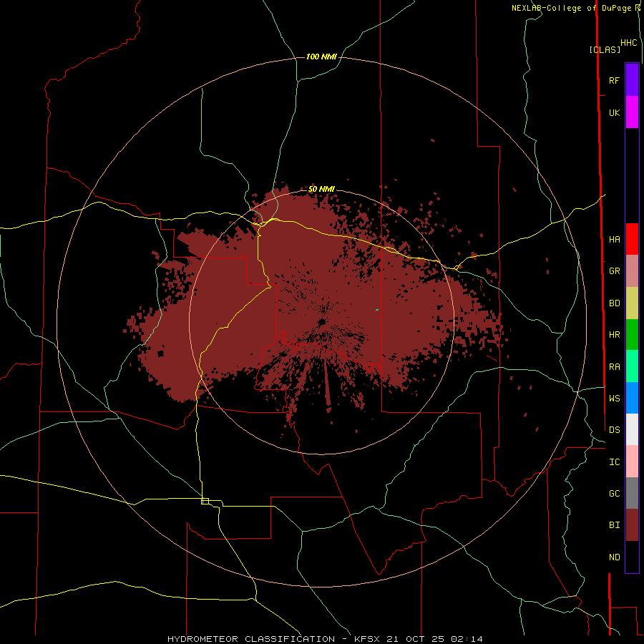Click the 'BI' legend label
Image resolution: width=644 pixels, height=644 pixels.
(x=614, y=525)
